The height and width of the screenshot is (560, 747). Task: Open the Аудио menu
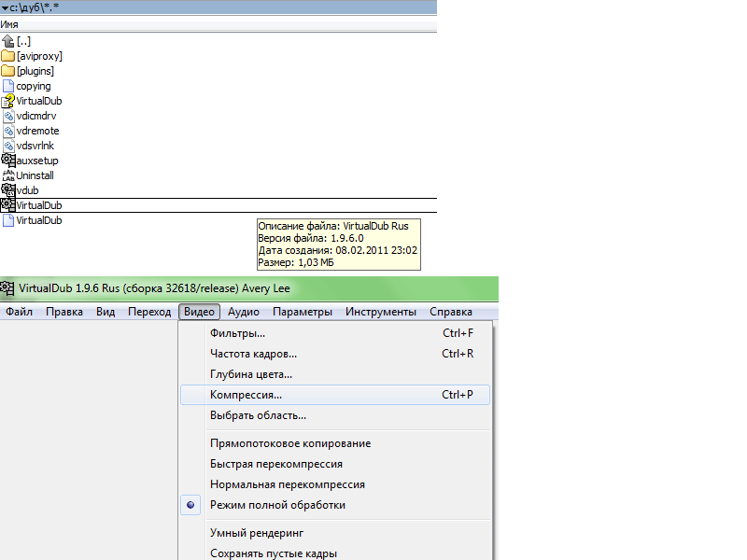pos(243,312)
